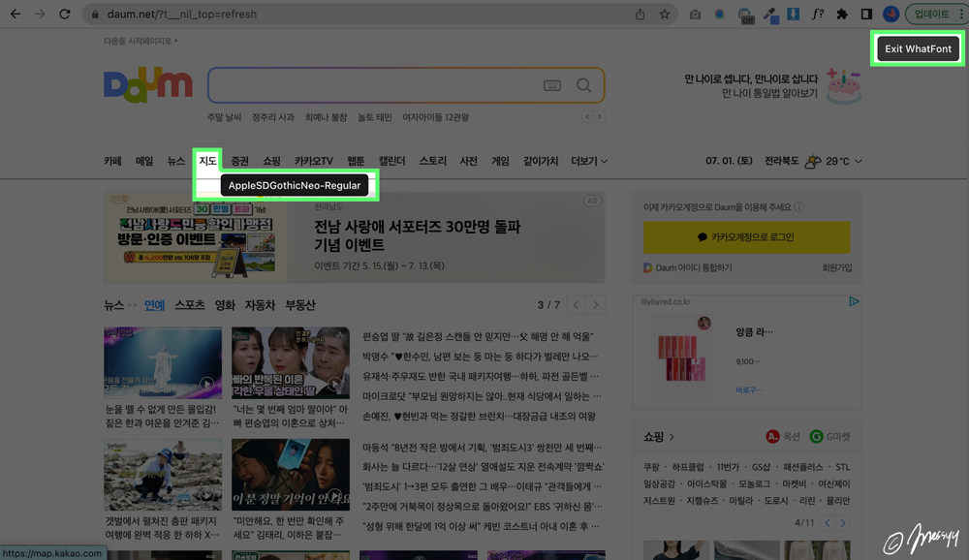
Task: Go to next shopping page arrow near 4/11
Action: click(843, 523)
